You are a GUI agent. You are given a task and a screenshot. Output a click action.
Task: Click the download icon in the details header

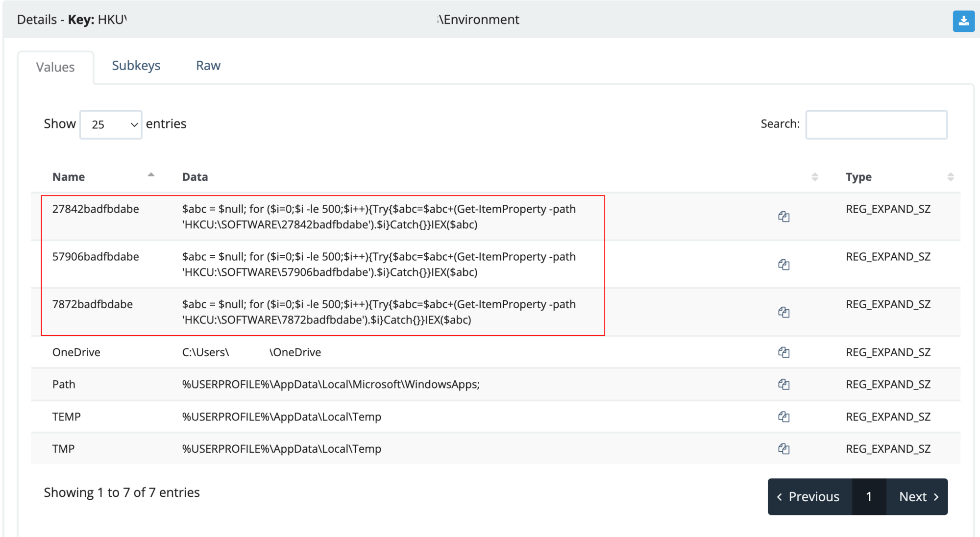coord(963,21)
